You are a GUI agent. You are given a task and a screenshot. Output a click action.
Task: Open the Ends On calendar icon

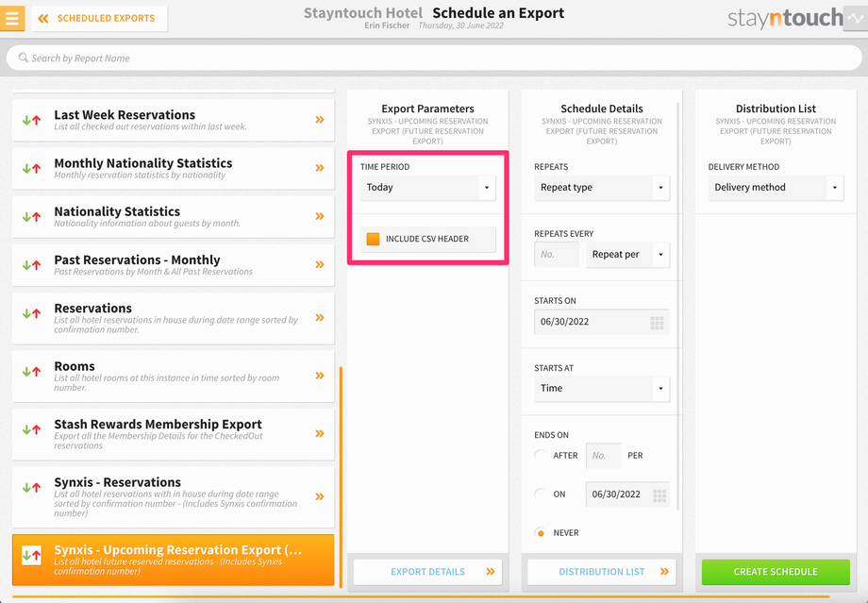click(659, 495)
